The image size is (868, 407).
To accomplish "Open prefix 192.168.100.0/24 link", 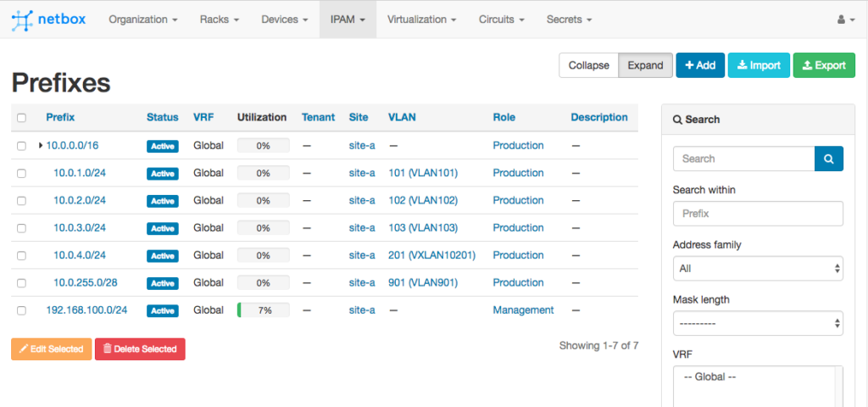I will pyautogui.click(x=86, y=310).
